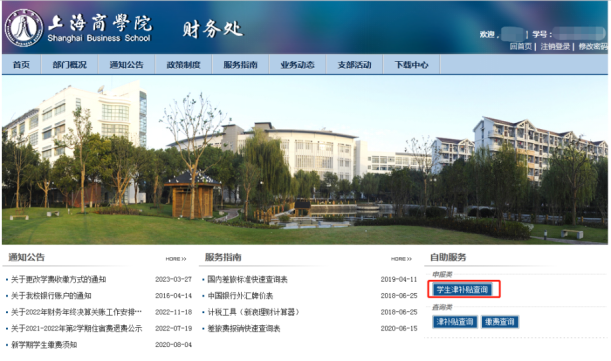Go to the 通知公告 navigation tab
Image resolution: width=611 pixels, height=361 pixels.
coord(126,64)
